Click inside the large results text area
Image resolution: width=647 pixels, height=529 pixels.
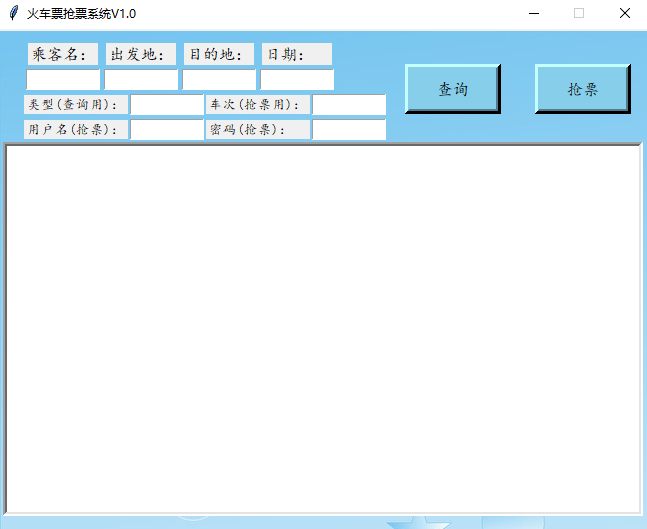pos(323,328)
